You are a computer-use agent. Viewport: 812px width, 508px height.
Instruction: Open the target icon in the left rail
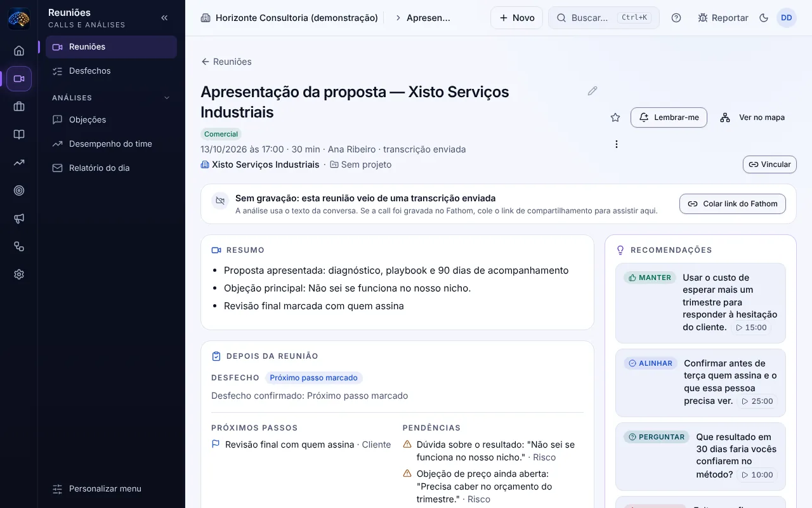pyautogui.click(x=19, y=190)
